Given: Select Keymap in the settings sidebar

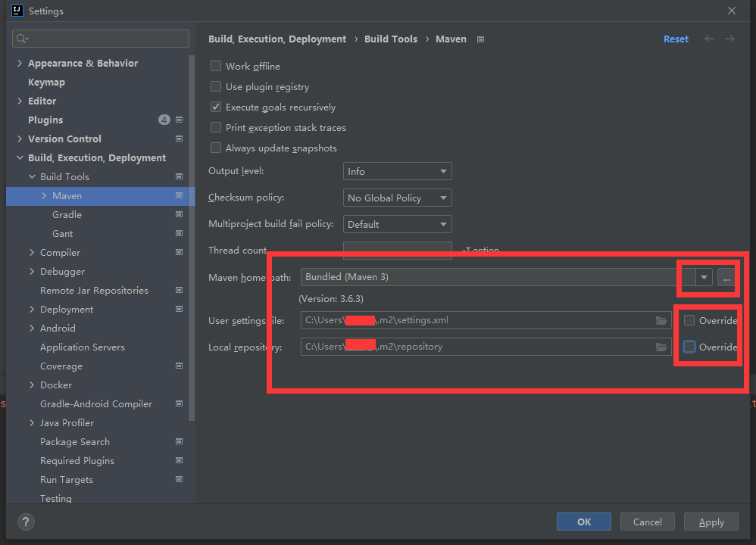Looking at the screenshot, I should 46,82.
